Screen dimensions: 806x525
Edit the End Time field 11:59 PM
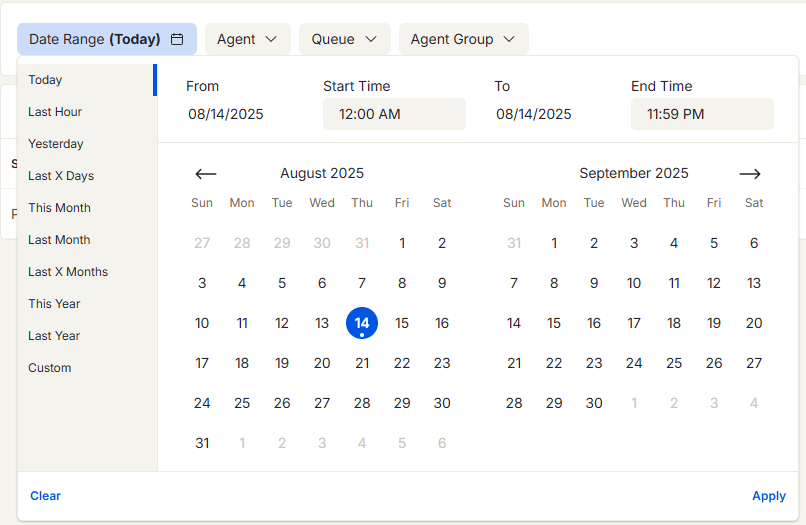(702, 114)
